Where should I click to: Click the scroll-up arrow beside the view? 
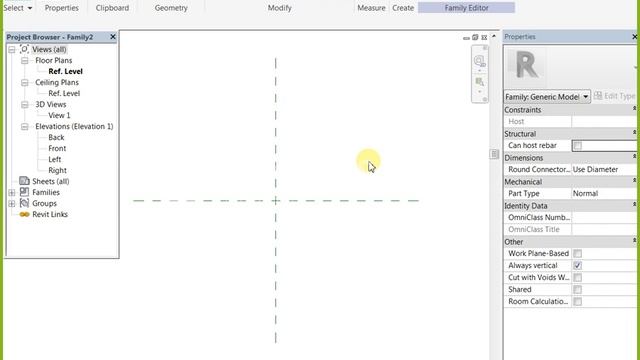[x=494, y=36]
